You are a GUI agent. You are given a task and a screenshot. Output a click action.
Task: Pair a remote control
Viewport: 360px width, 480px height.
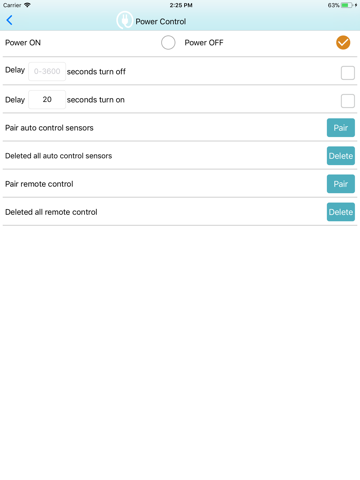pyautogui.click(x=341, y=184)
